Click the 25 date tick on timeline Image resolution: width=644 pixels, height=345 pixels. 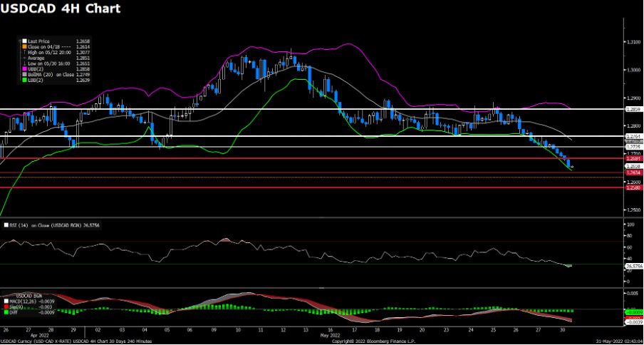[493, 330]
